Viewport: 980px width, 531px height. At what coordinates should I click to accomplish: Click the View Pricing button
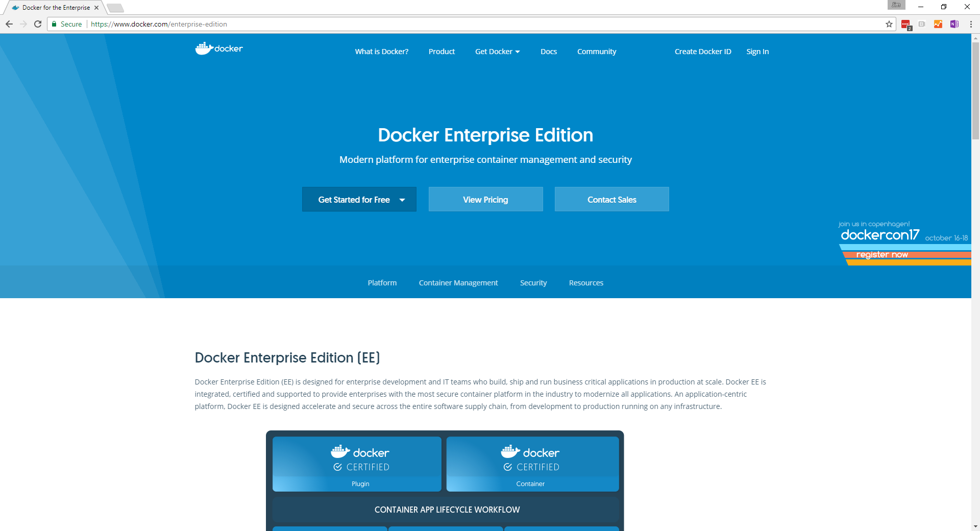485,200
